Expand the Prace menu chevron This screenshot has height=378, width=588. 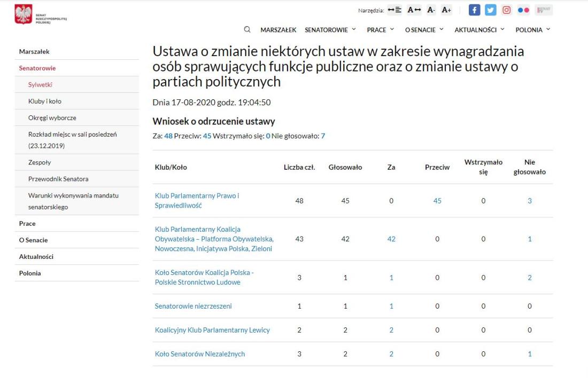(x=392, y=29)
